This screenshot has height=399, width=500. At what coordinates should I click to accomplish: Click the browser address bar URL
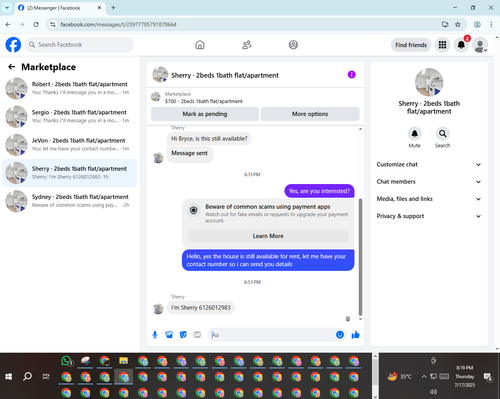[118, 24]
